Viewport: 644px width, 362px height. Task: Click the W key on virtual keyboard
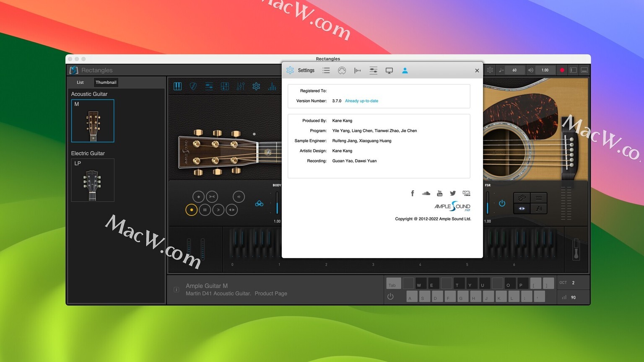coord(421,283)
